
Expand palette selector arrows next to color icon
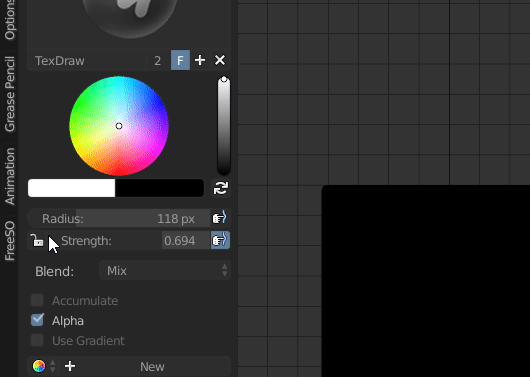point(53,366)
